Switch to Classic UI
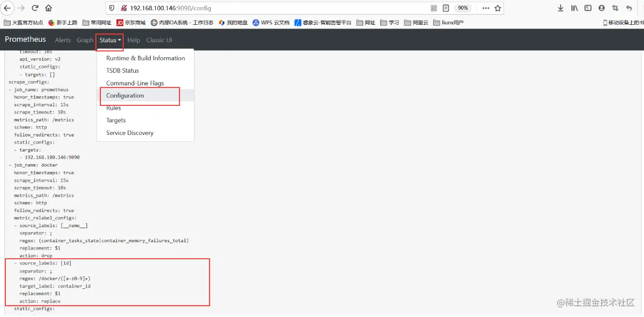Image resolution: width=644 pixels, height=317 pixels. pos(159,40)
